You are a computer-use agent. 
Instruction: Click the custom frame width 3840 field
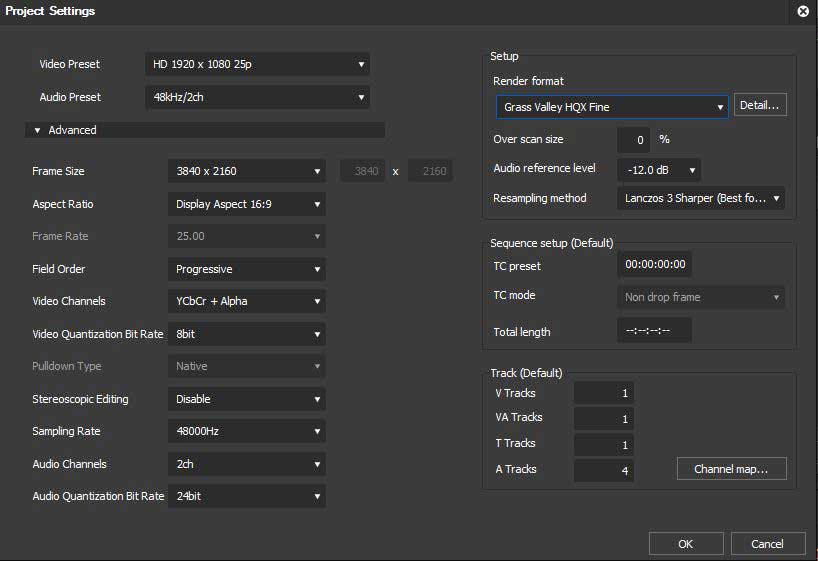(x=363, y=171)
